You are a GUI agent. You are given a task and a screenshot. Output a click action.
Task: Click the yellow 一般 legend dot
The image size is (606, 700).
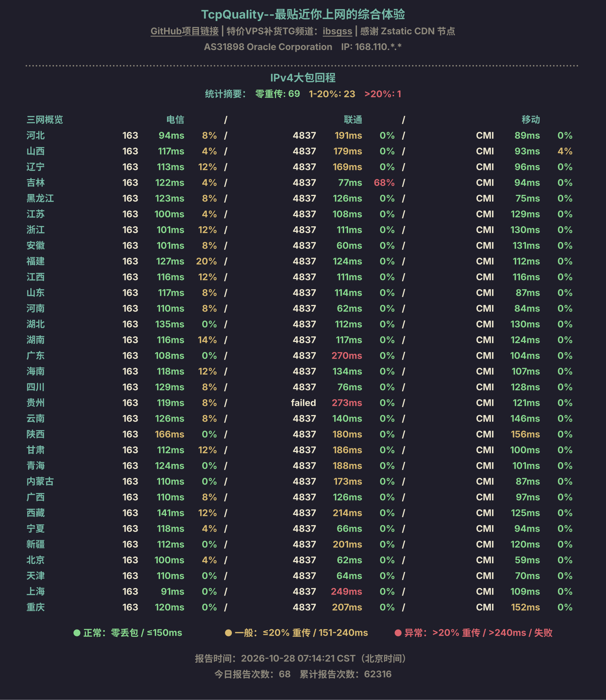click(x=228, y=633)
